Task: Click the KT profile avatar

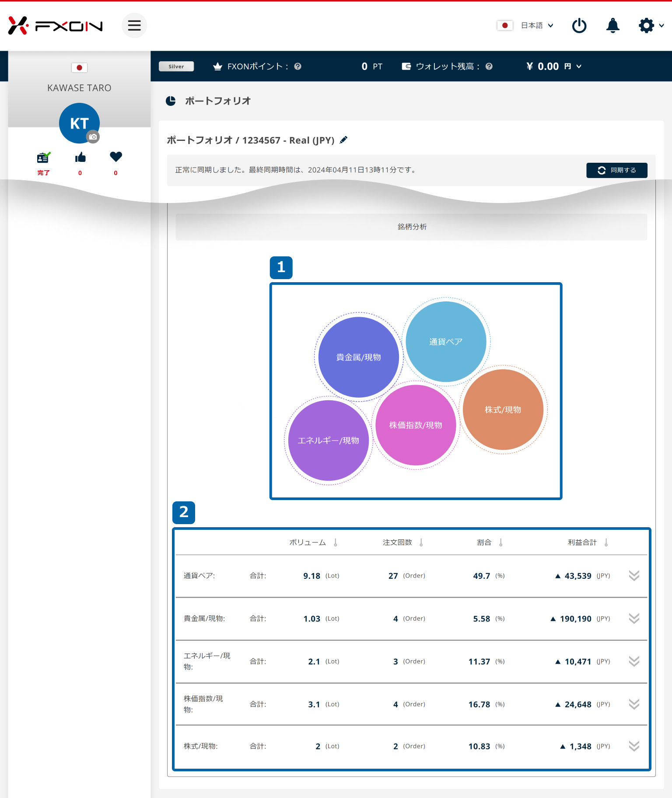Action: tap(79, 123)
